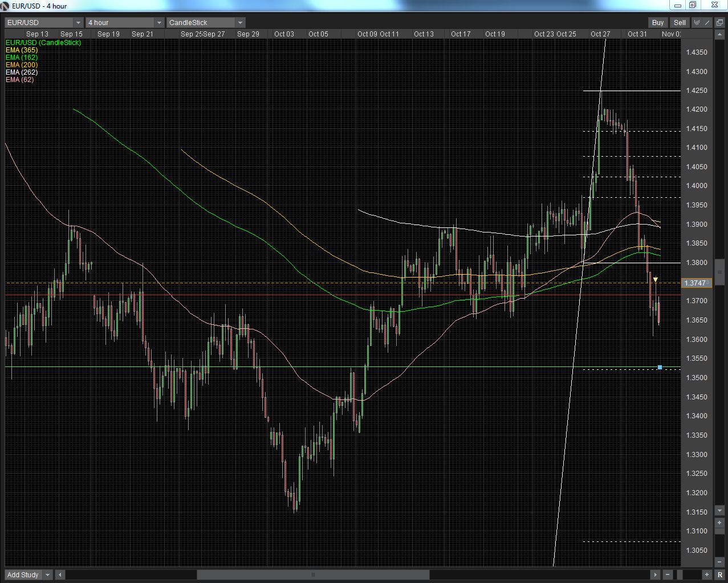
Task: Click the 1.3050 price axis label
Action: 697,551
